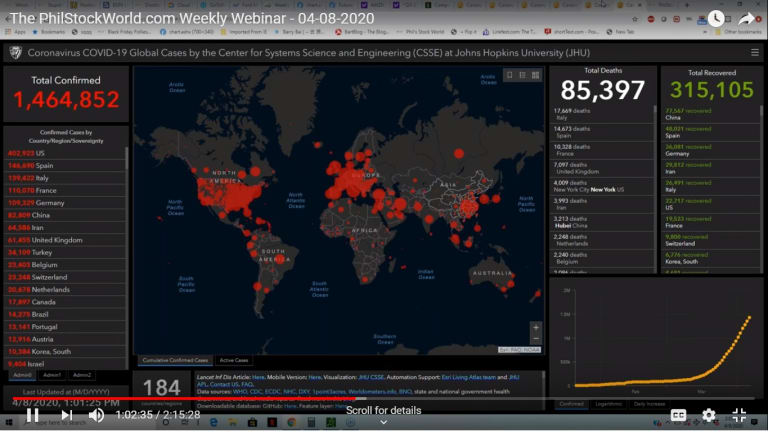Click the Switzerland recovered entry
Screen dimensions: 768x432
(x=711, y=240)
